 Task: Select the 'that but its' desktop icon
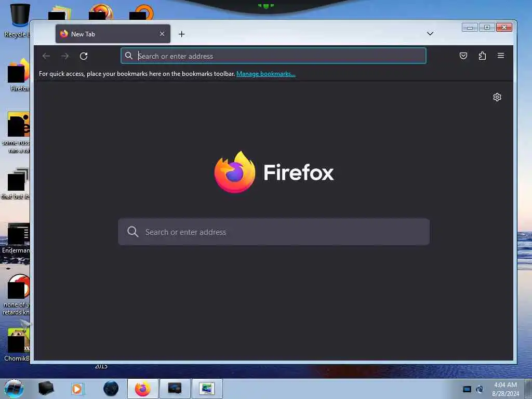click(x=16, y=183)
